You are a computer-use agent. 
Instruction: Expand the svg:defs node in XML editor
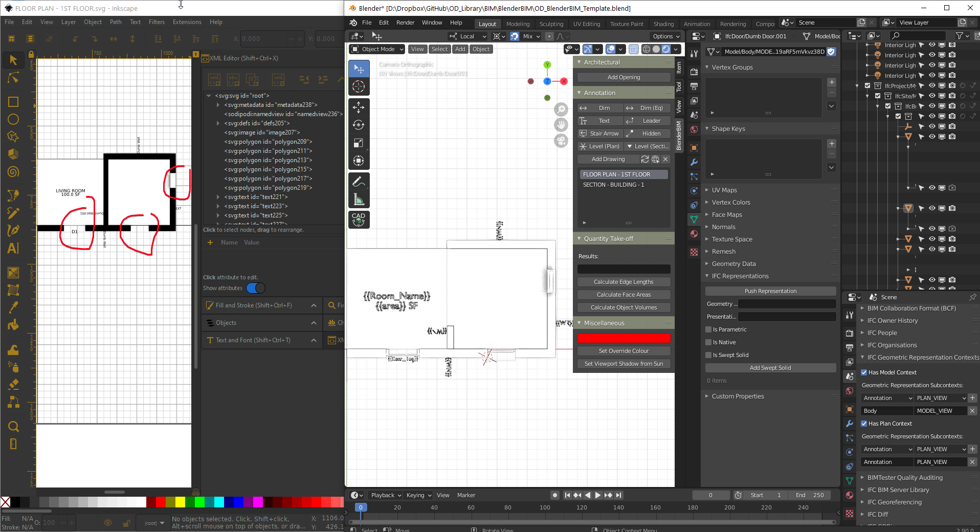click(218, 123)
